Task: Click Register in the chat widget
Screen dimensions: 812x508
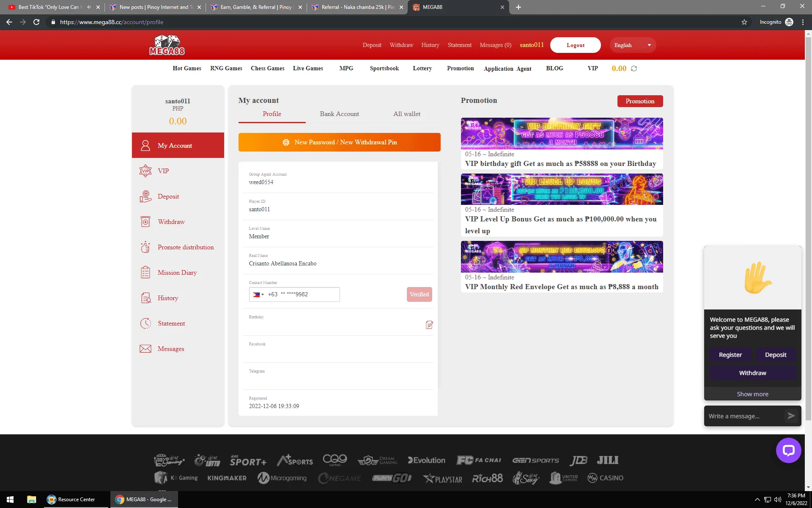Action: click(730, 355)
